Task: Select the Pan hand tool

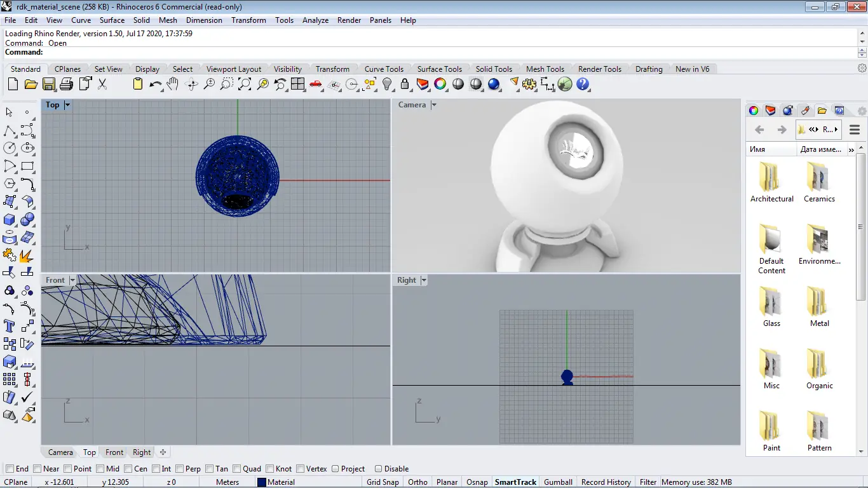Action: click(x=173, y=84)
